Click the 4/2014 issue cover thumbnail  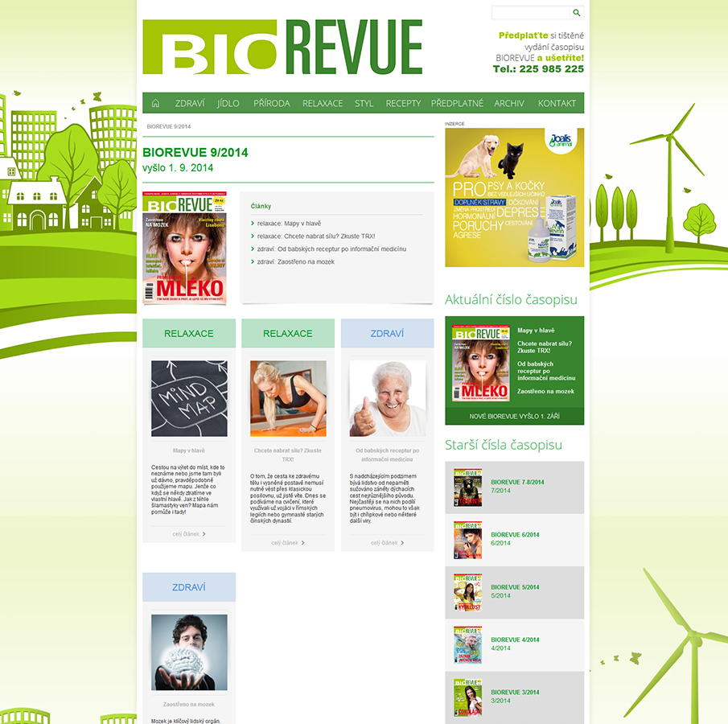467,644
